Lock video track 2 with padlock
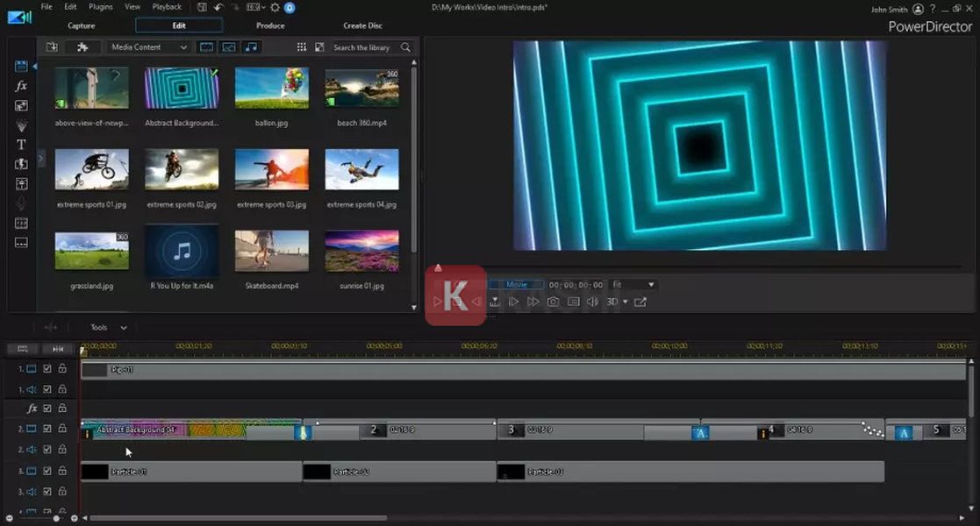Screen dimensions: 980x526 coord(62,429)
